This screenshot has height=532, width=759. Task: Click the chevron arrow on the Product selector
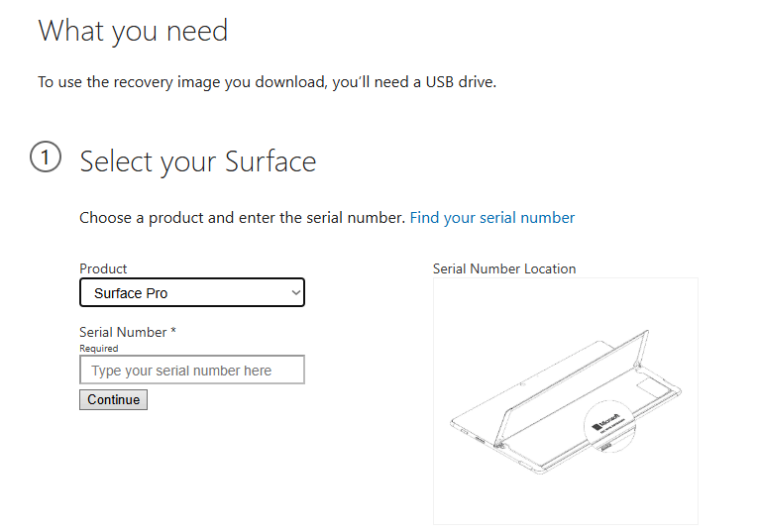point(294,293)
